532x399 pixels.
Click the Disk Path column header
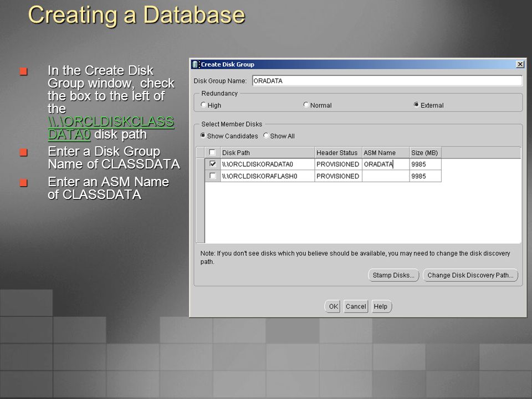tap(267, 153)
